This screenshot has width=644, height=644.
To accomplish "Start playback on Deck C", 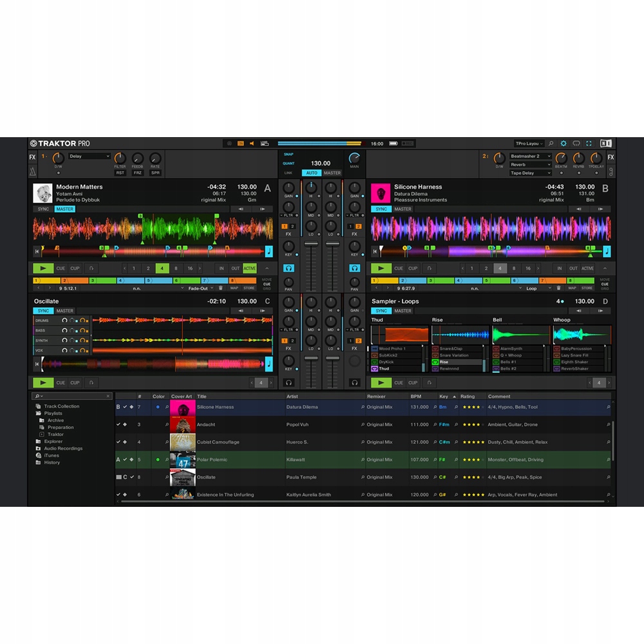I will tap(43, 383).
